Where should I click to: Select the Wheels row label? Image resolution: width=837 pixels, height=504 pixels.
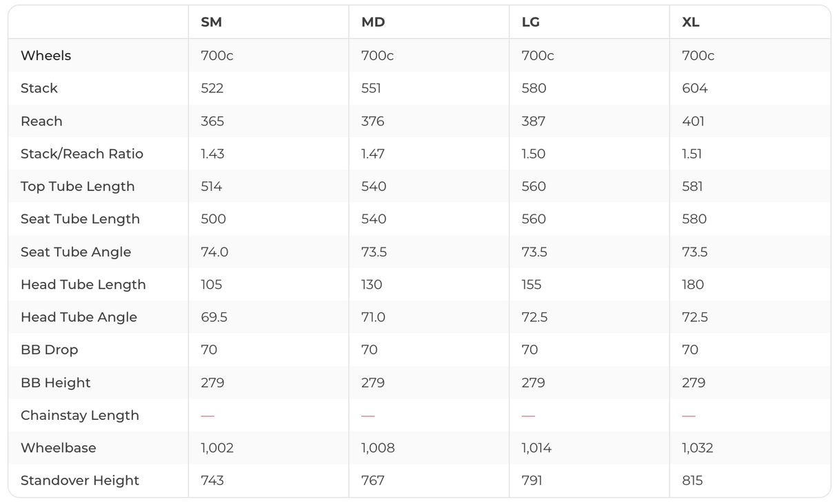[46, 55]
